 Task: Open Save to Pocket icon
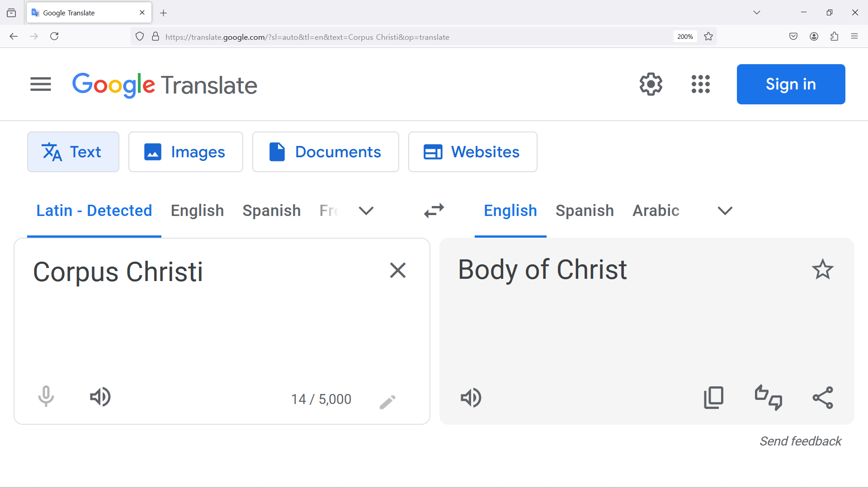(793, 37)
